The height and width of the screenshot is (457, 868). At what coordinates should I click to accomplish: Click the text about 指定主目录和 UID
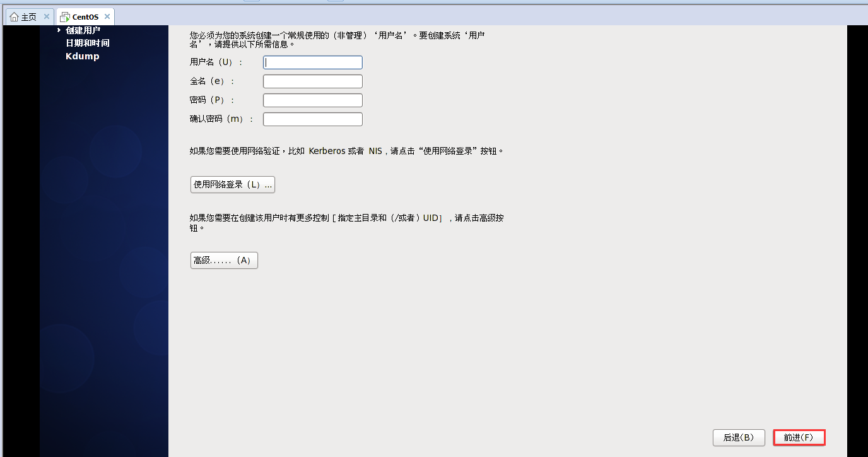pyautogui.click(x=346, y=223)
